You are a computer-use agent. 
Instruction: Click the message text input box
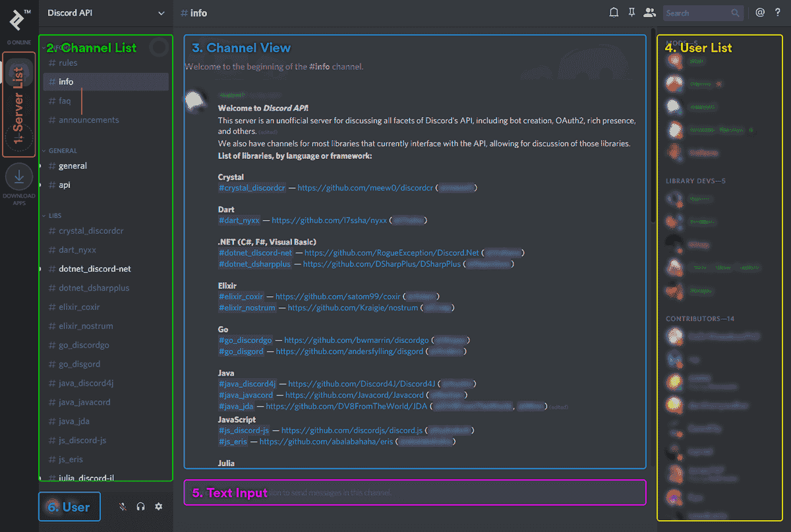pos(415,492)
